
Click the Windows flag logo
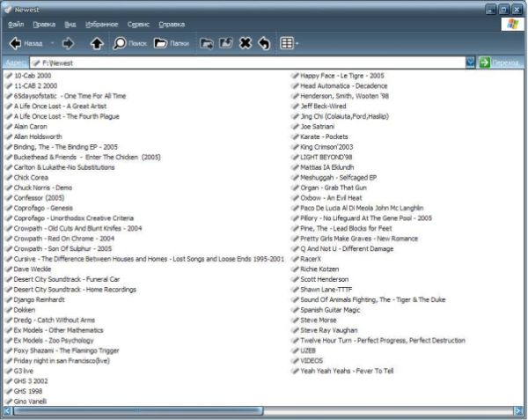pos(512,24)
